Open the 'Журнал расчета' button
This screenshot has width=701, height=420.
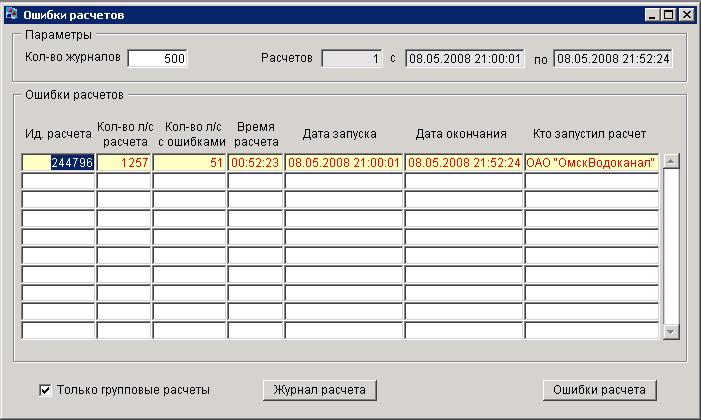pos(319,390)
